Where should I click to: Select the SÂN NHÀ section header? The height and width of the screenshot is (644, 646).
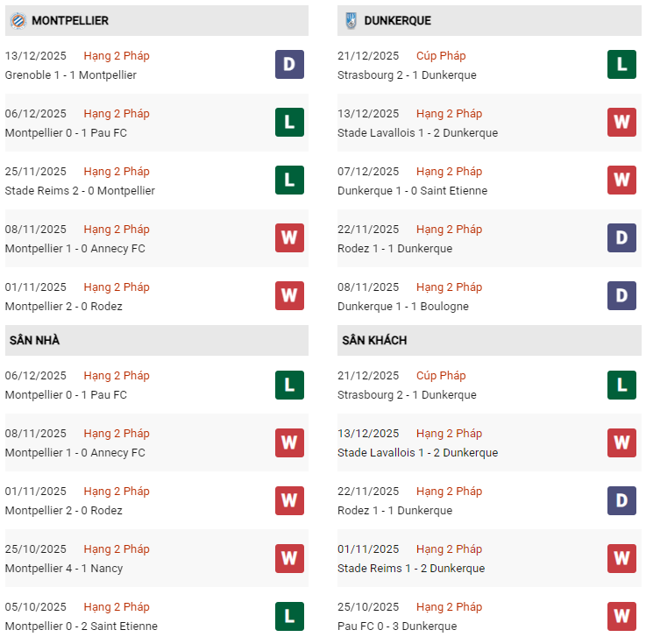[35, 340]
